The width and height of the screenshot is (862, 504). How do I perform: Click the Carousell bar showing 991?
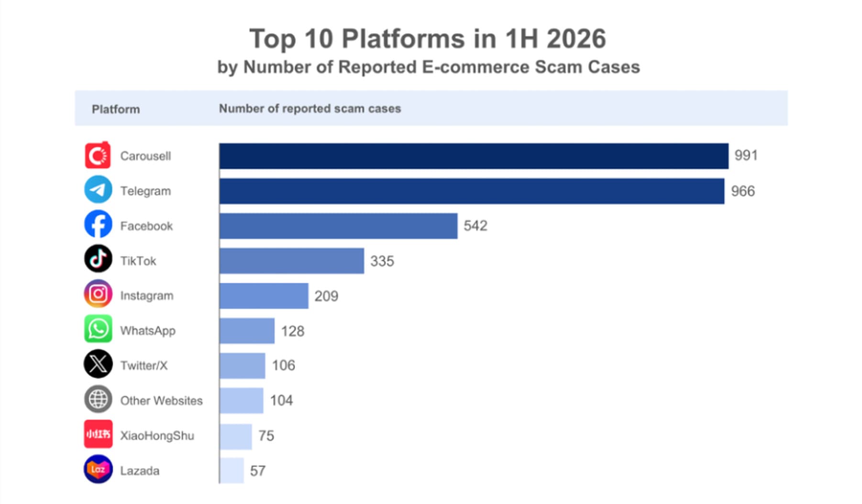474,156
